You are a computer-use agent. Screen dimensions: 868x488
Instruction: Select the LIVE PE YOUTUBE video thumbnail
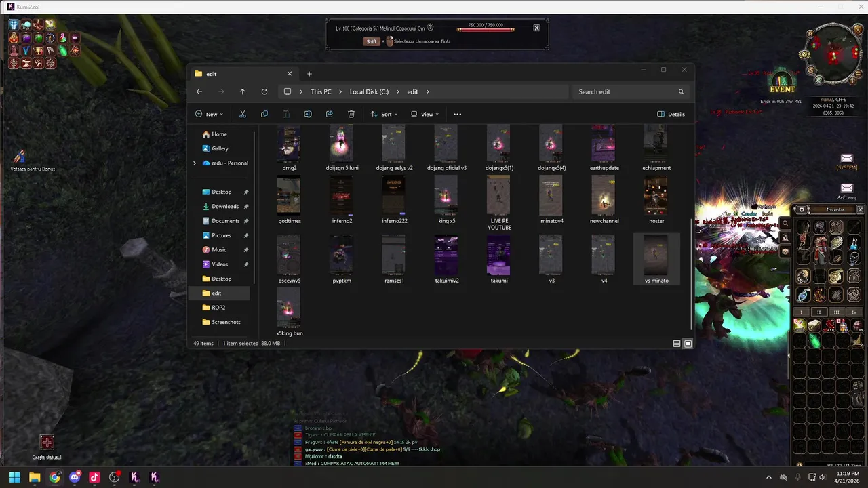499,196
